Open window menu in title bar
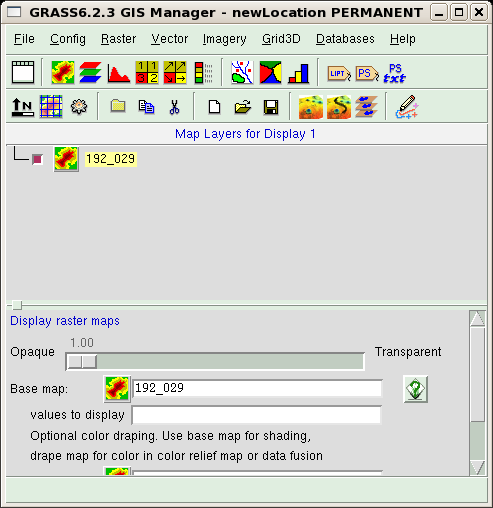Viewport: 493px width, 508px height. pyautogui.click(x=14, y=13)
